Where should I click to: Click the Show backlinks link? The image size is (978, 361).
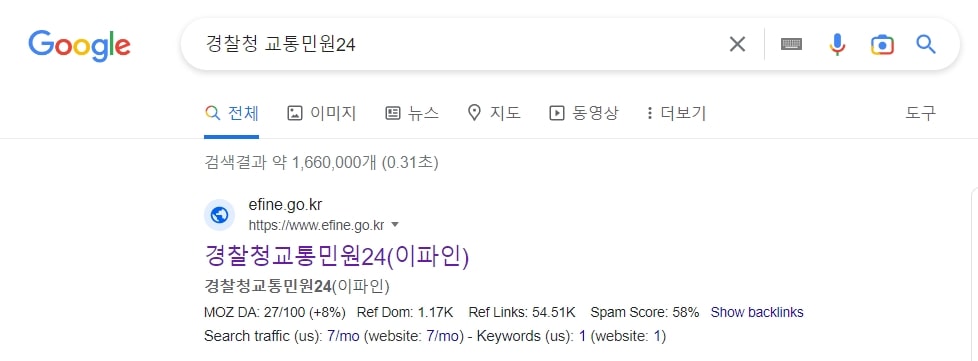coord(757,312)
